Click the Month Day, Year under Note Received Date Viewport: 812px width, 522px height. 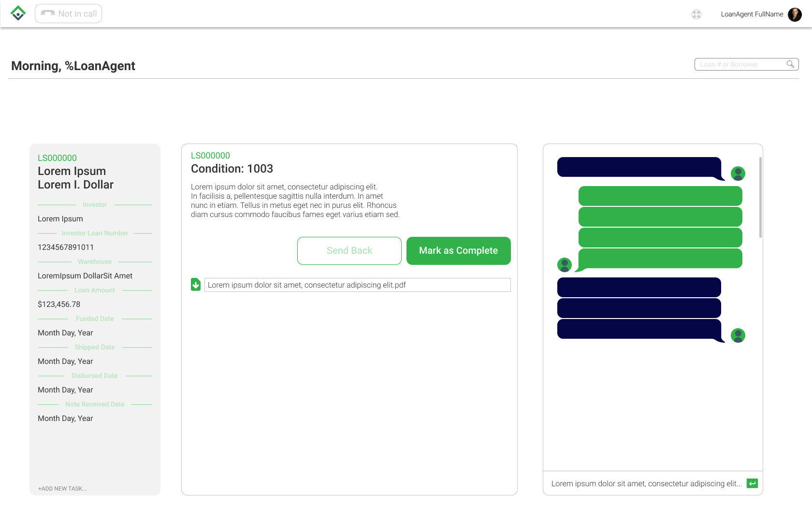coord(65,419)
